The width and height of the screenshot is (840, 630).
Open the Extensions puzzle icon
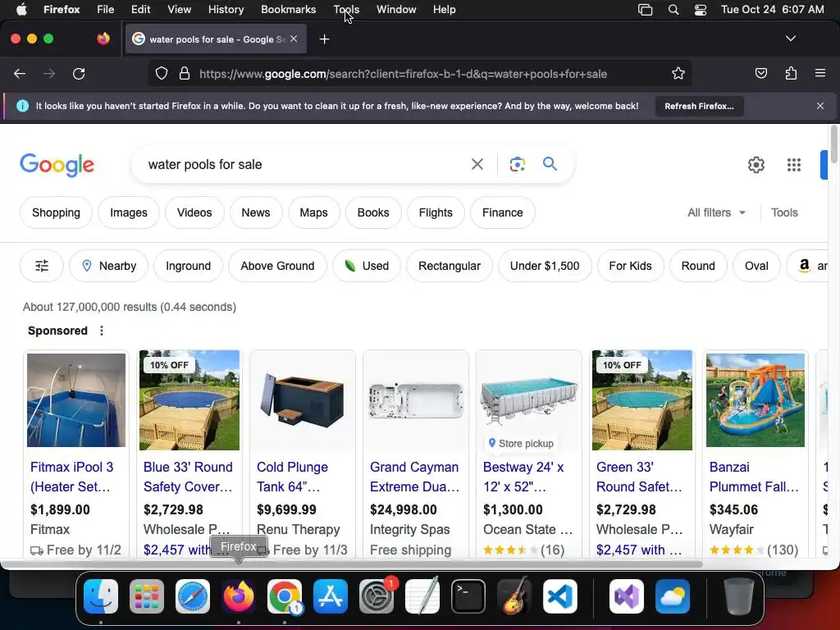[x=791, y=73]
